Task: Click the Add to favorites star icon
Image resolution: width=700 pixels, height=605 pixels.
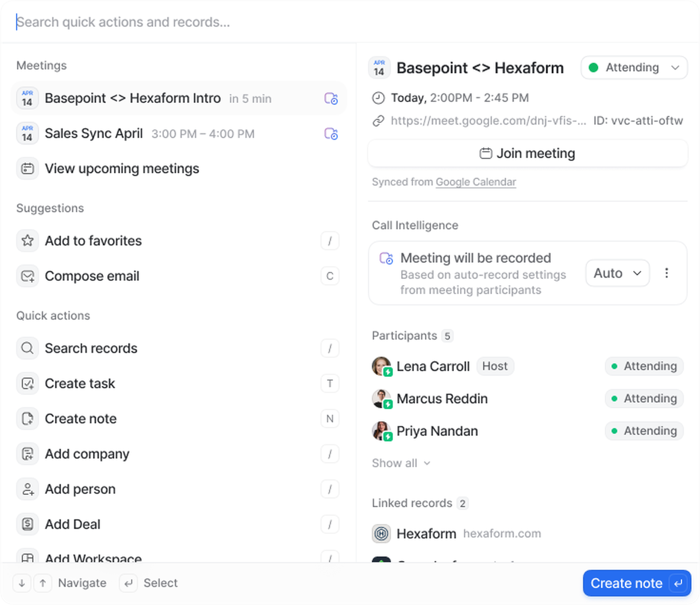Action: (27, 241)
